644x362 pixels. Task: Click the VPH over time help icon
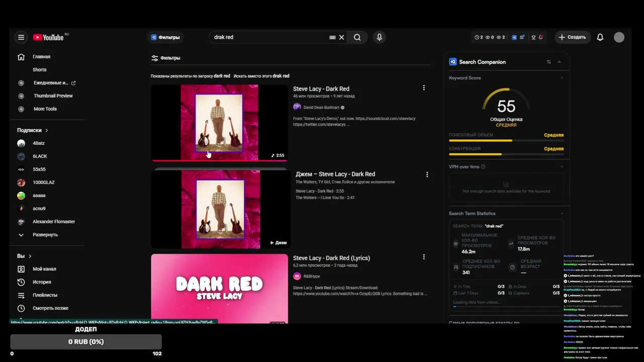[483, 167]
